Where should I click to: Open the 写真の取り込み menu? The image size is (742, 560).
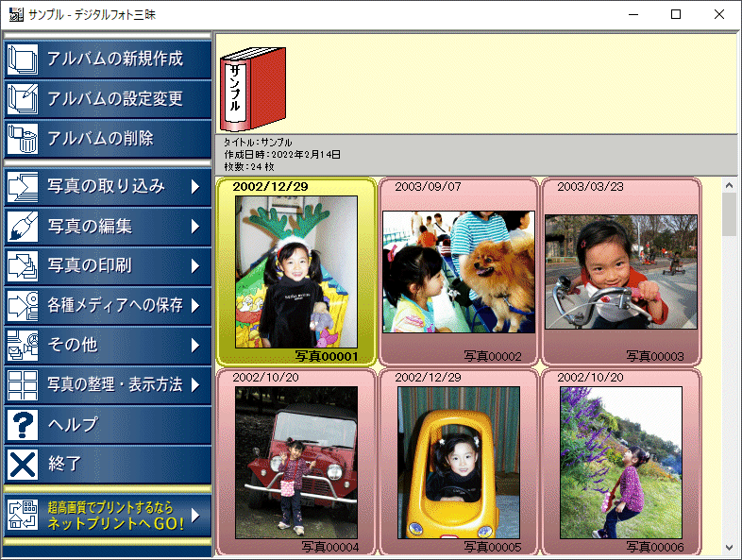tap(108, 187)
